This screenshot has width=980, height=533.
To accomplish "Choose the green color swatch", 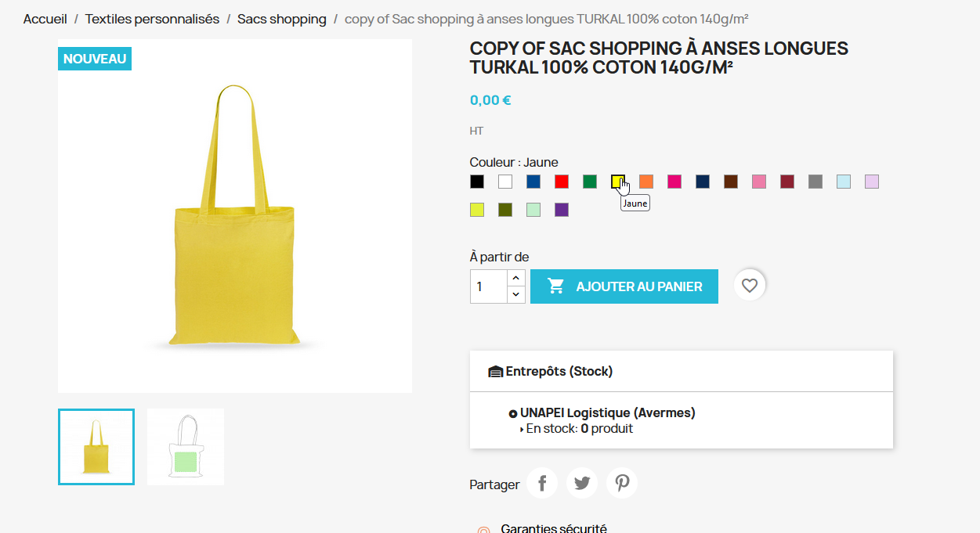I will 590,182.
